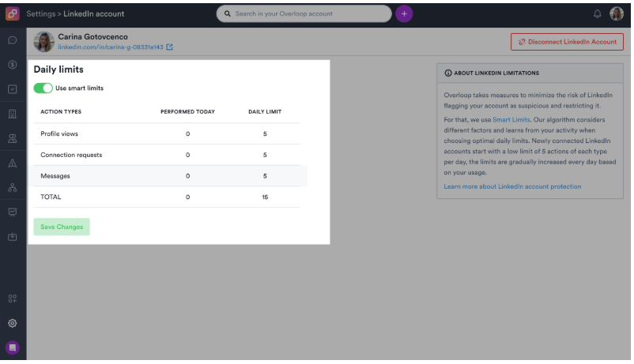Open contacts people sidebar icon

13,138
